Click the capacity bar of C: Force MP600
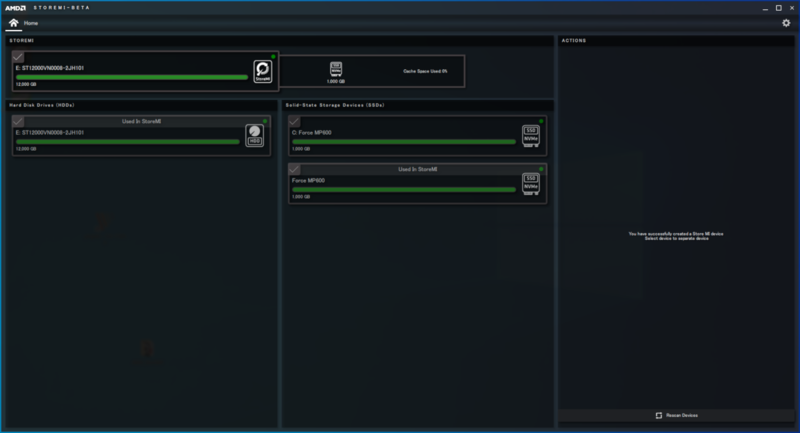This screenshot has height=433, width=800. click(x=404, y=141)
